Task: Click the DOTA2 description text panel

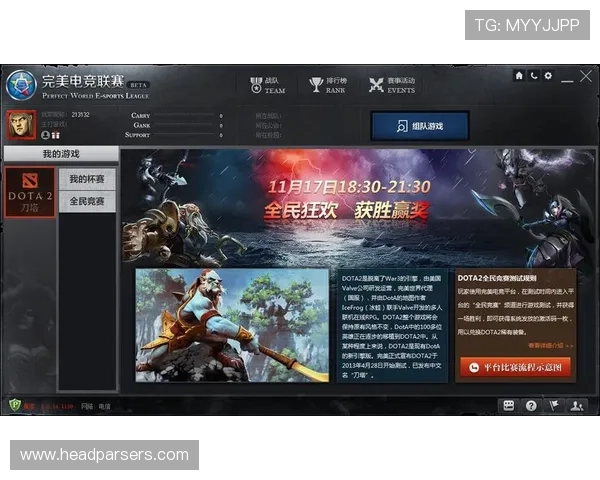Action: coord(392,326)
